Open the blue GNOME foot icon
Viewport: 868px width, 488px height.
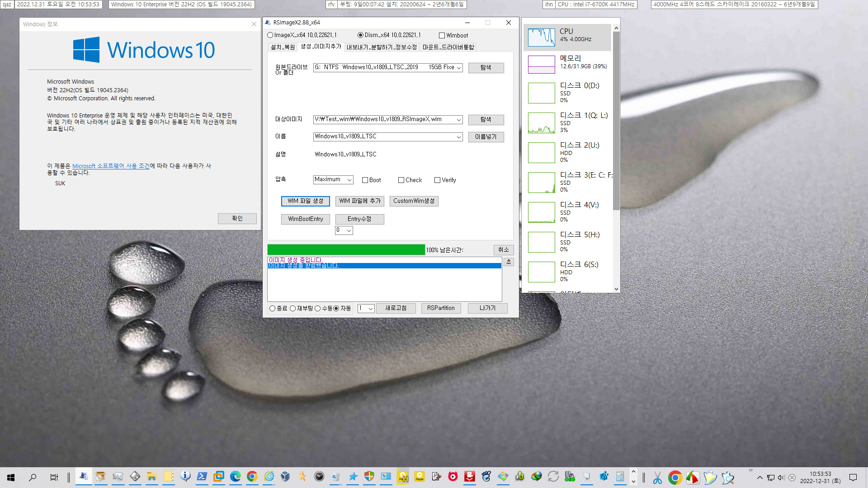coord(486,477)
